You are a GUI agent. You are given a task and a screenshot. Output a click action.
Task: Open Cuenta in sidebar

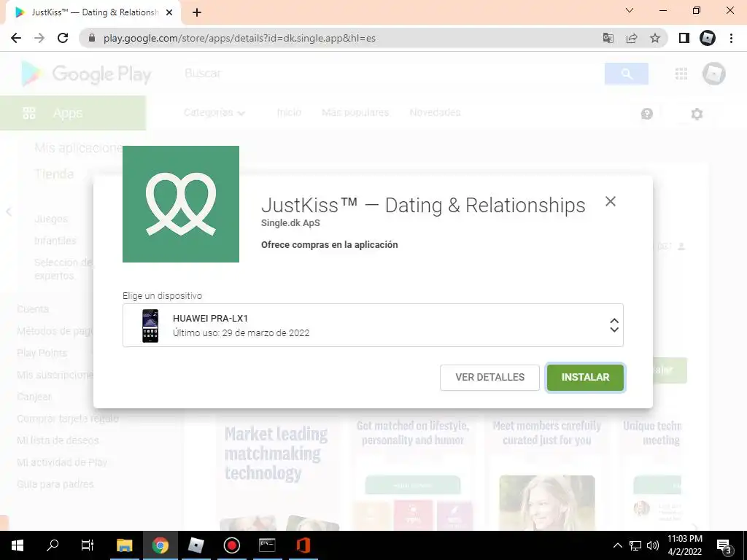pos(33,309)
